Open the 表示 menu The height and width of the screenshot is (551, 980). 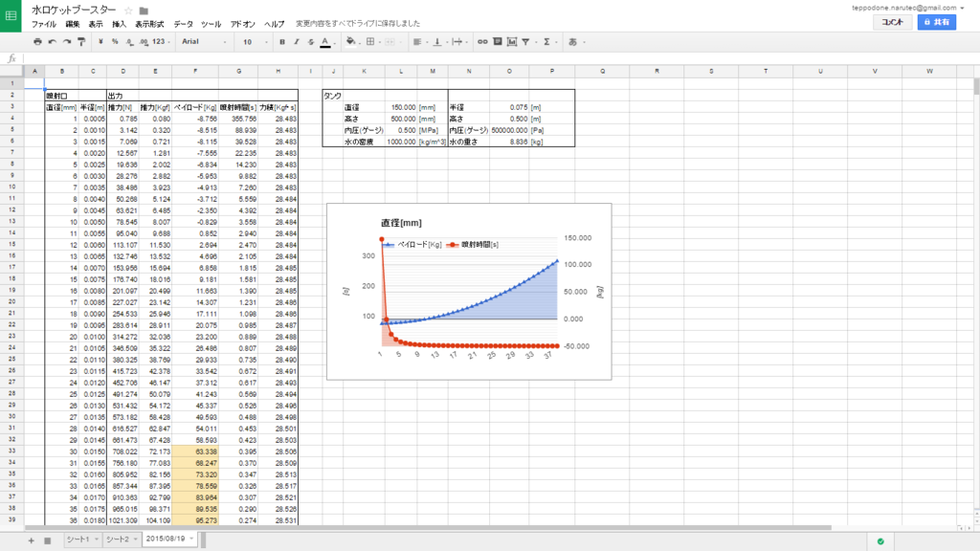(96, 24)
